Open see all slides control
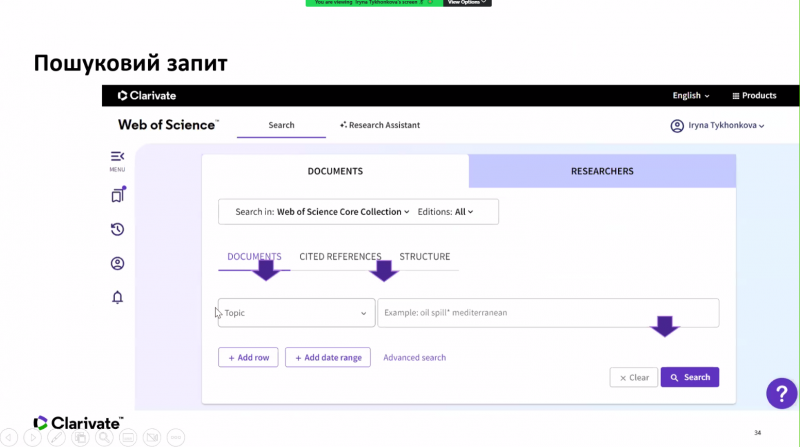The width and height of the screenshot is (800, 447). [x=80, y=437]
